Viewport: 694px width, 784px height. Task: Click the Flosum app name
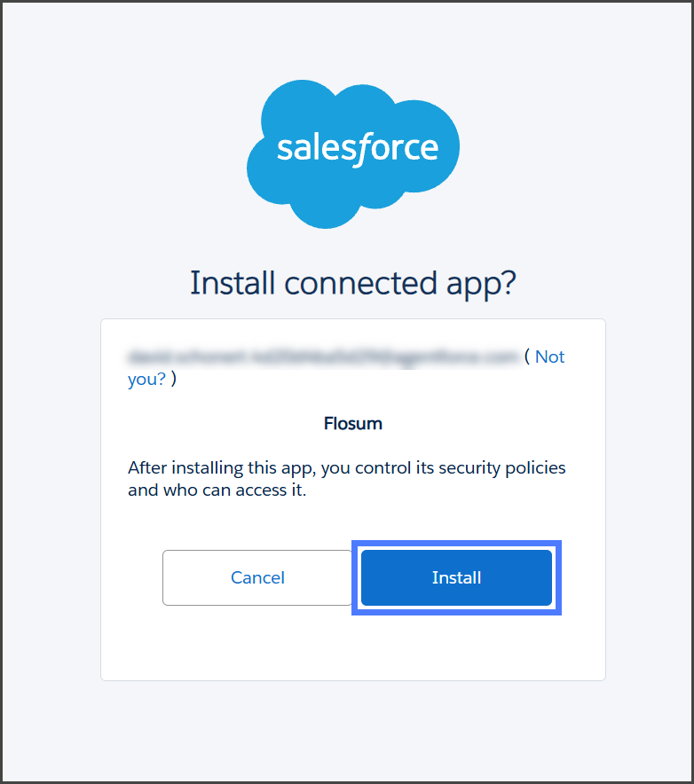[x=353, y=424]
